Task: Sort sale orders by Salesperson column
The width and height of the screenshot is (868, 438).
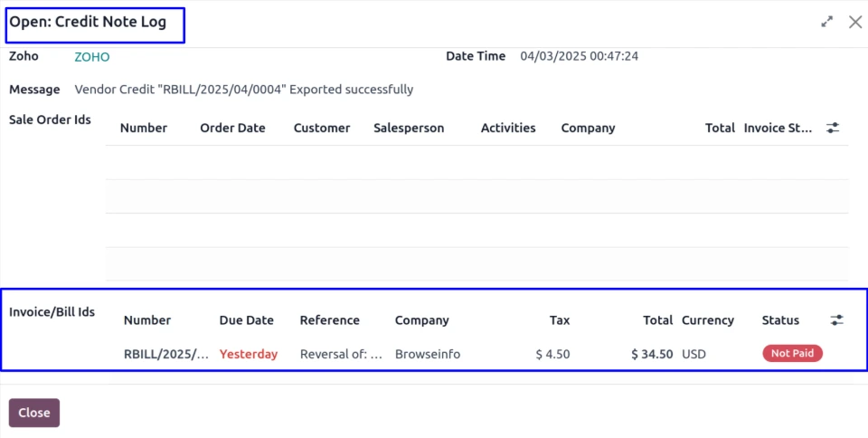Action: pos(409,129)
